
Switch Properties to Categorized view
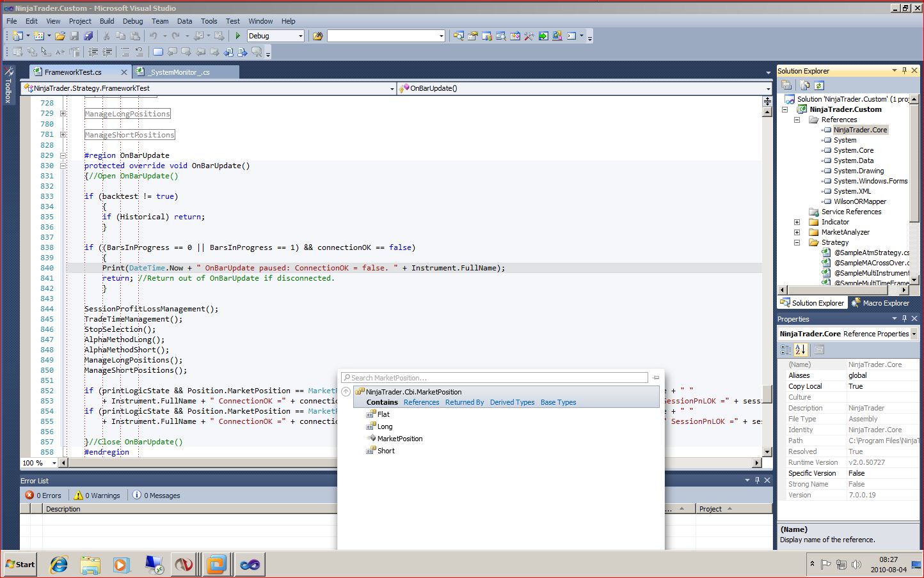coord(786,350)
